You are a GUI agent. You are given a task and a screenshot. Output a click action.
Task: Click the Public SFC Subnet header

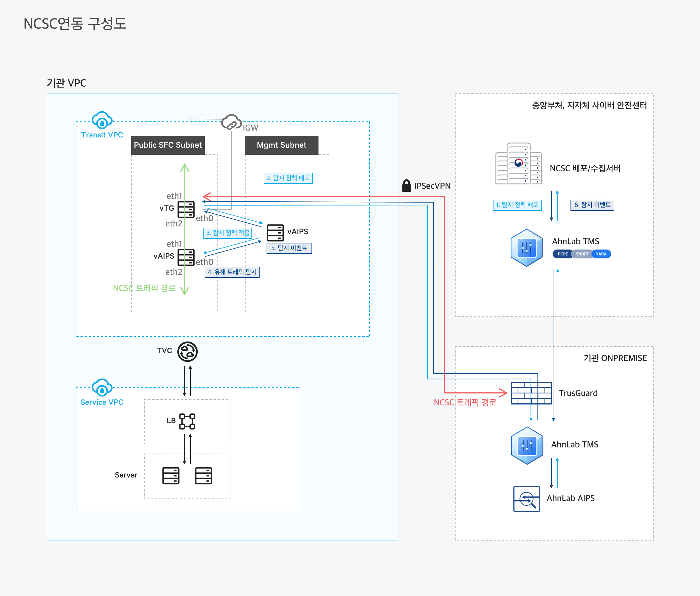click(168, 145)
